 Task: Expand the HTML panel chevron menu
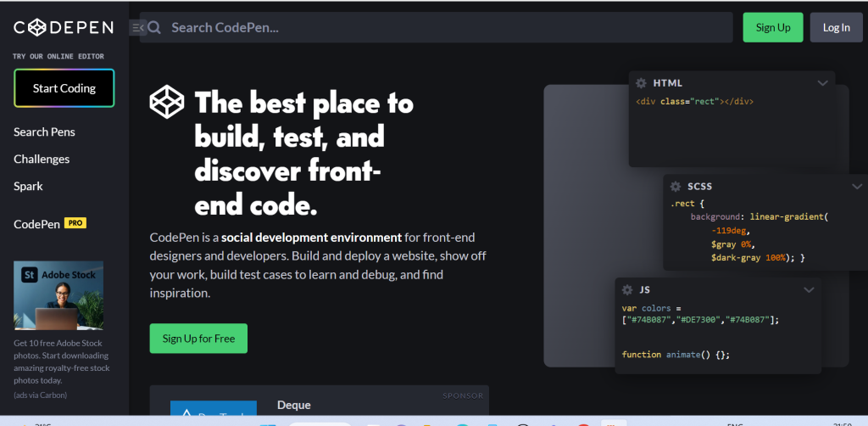[822, 83]
